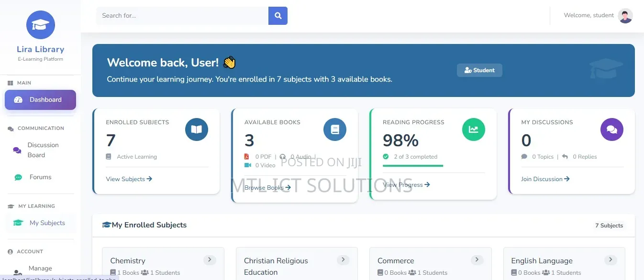
Task: Click the magnifier search button
Action: pos(278,16)
